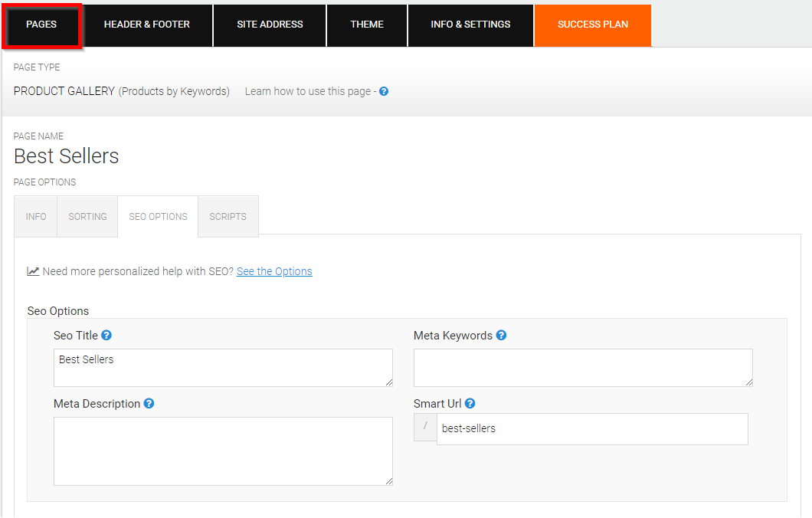Open the Scripts page option tab
Screen dimensions: 812x518
228,217
